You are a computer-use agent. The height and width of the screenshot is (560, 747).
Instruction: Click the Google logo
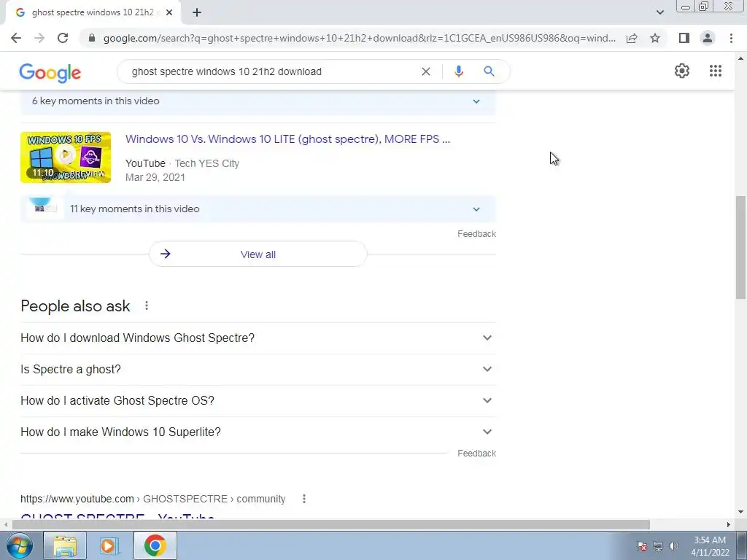(x=50, y=72)
